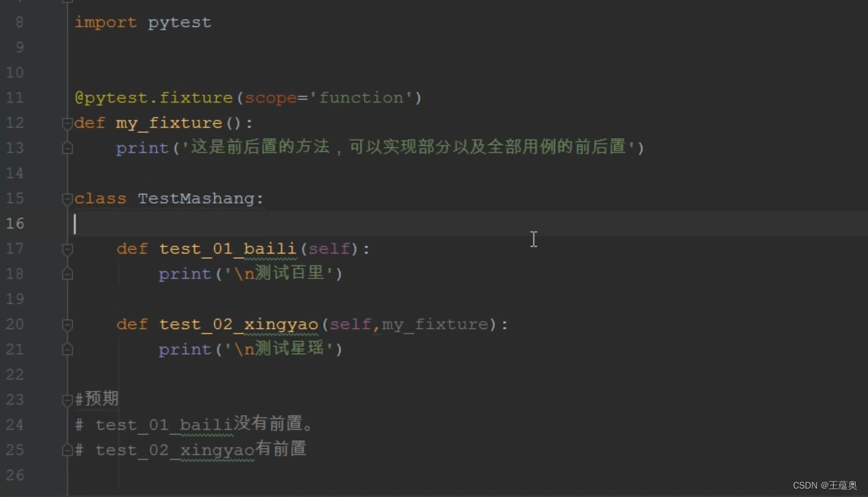The width and height of the screenshot is (868, 497).
Task: Click the comment '# test_02_xingyao有前置'
Action: click(x=190, y=450)
